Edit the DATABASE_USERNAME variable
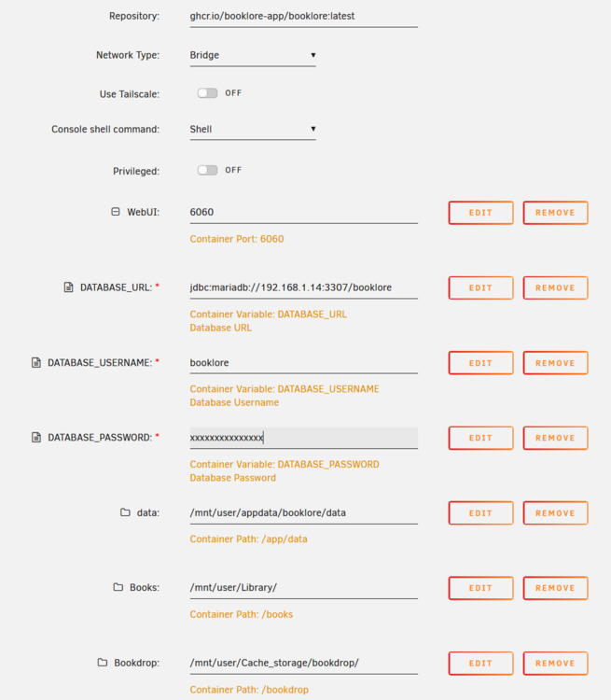The width and height of the screenshot is (611, 700). pyautogui.click(x=480, y=363)
